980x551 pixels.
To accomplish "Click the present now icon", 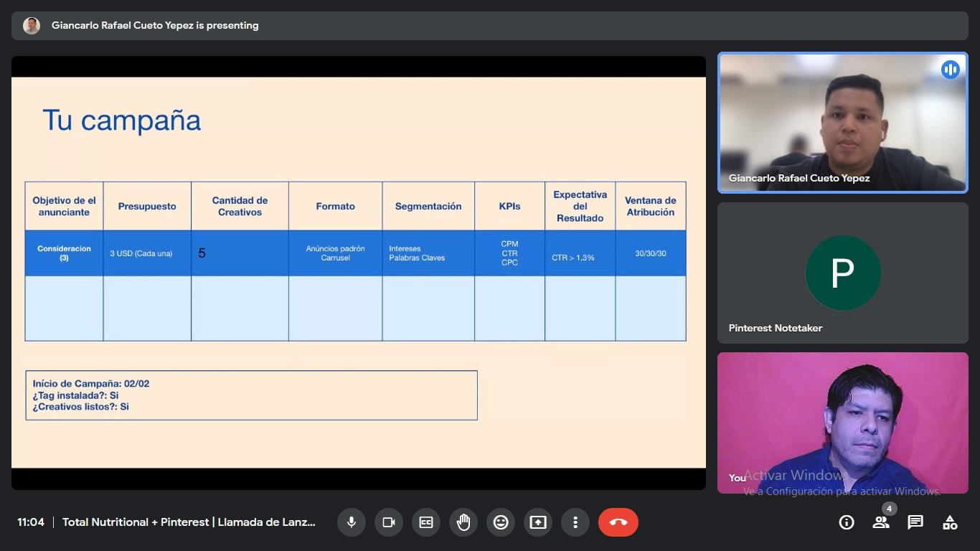I will click(x=538, y=522).
